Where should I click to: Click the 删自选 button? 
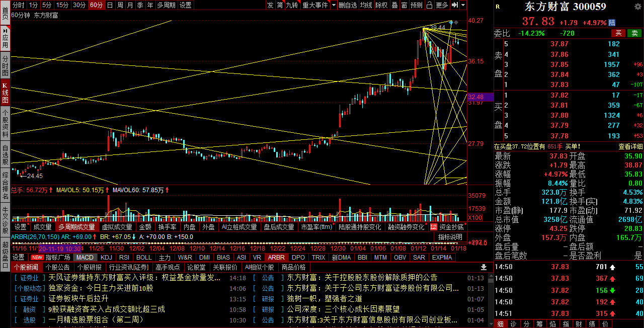[348, 5]
